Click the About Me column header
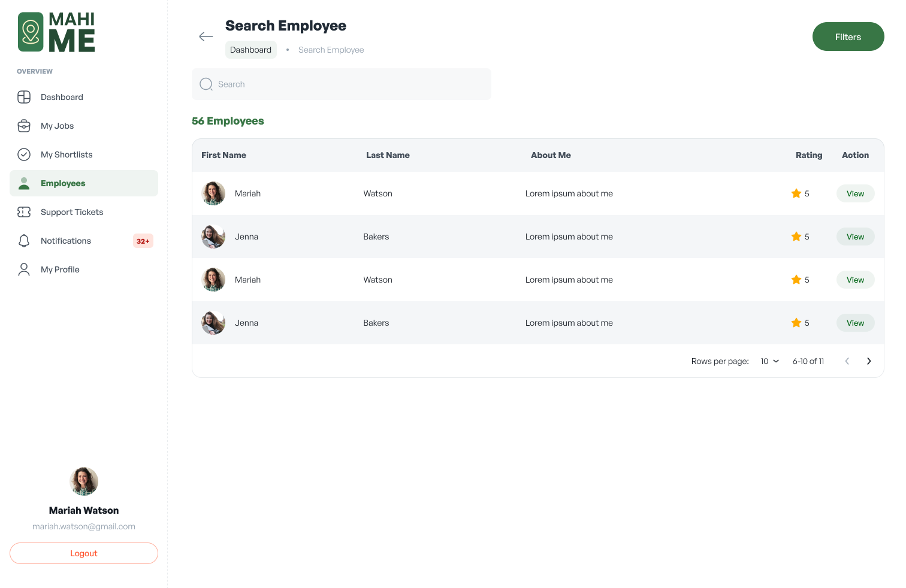 coord(551,155)
